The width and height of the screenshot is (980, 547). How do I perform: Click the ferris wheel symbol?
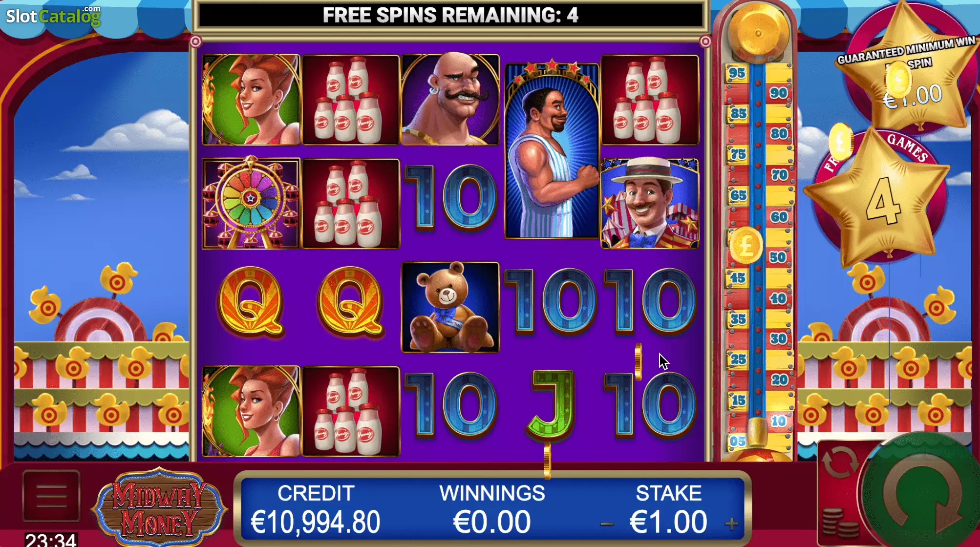[251, 203]
